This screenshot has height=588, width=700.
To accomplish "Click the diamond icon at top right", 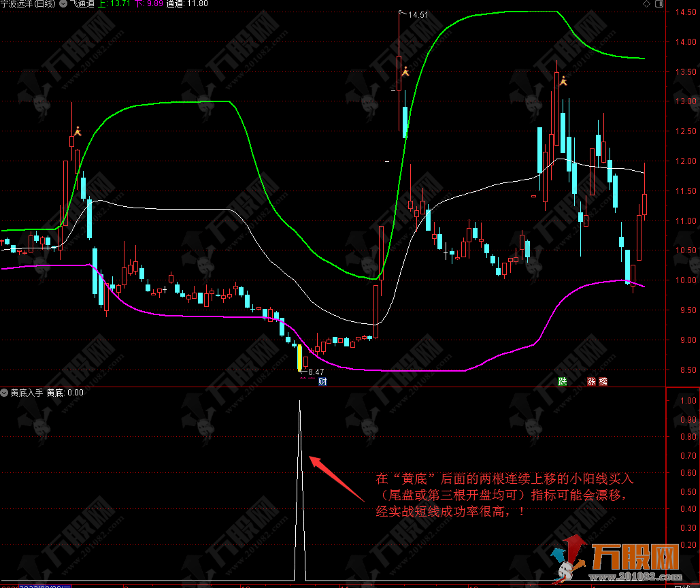I will (x=646, y=3).
